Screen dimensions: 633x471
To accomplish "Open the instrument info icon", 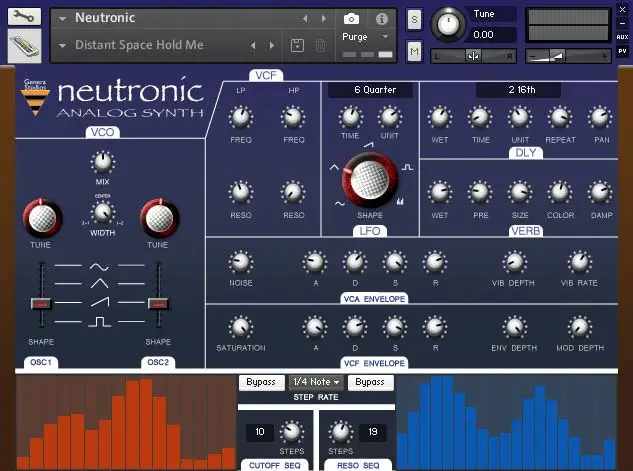I will coord(381,19).
